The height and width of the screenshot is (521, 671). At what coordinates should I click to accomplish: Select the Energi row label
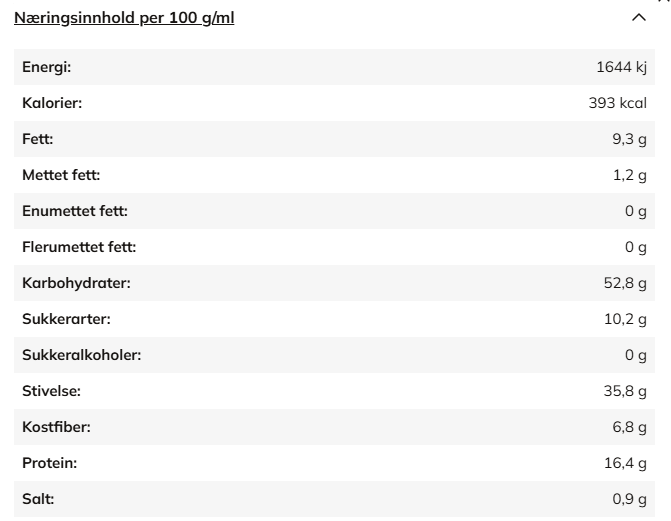point(47,67)
